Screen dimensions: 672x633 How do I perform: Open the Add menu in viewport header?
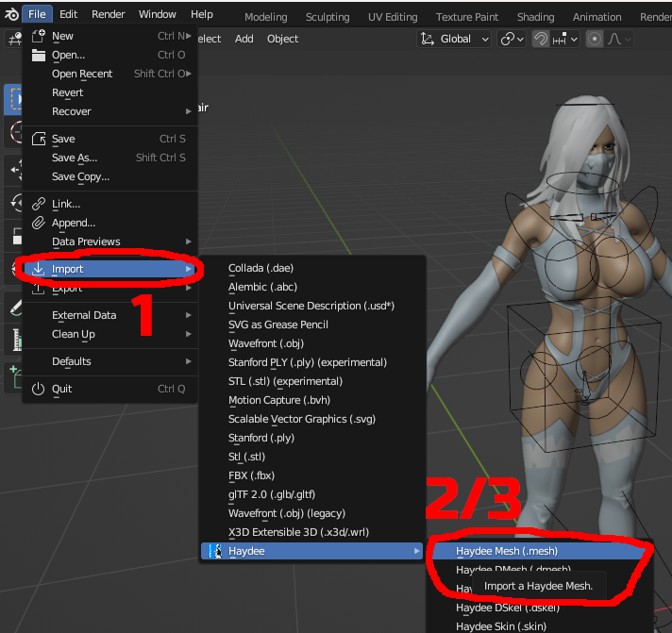click(244, 39)
